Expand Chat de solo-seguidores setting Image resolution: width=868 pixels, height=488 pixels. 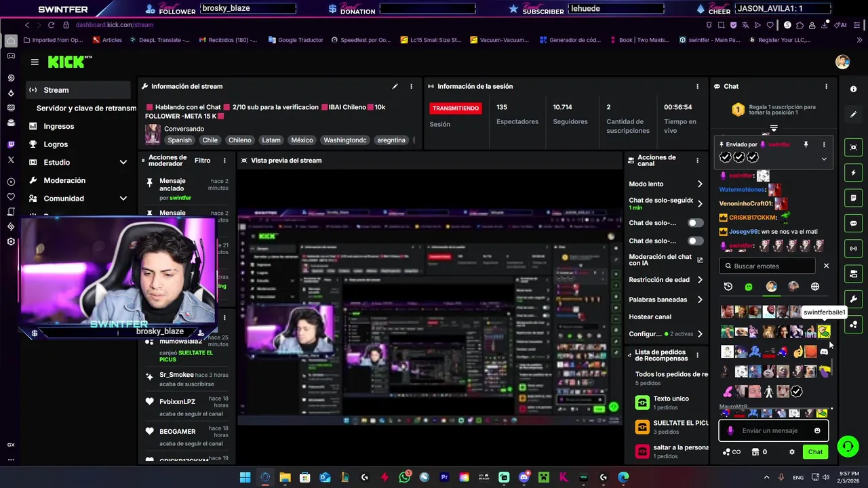700,203
